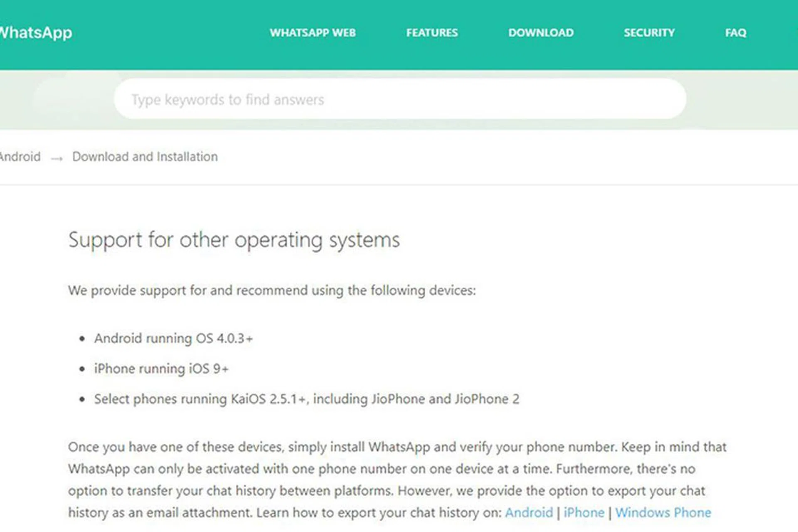Open the Windows Phone export link
Image resolution: width=798 pixels, height=532 pixels.
coord(663,512)
